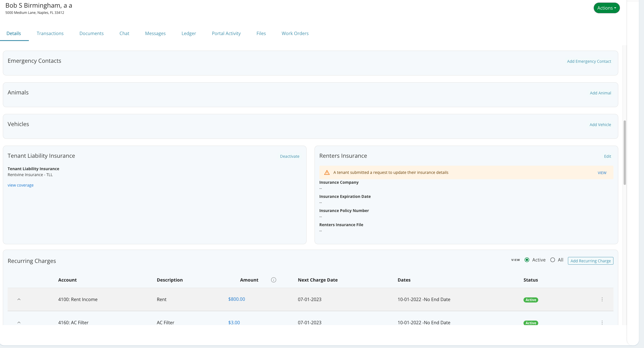Click Add Emergency Contact link
The image size is (644, 348).
[x=589, y=61]
